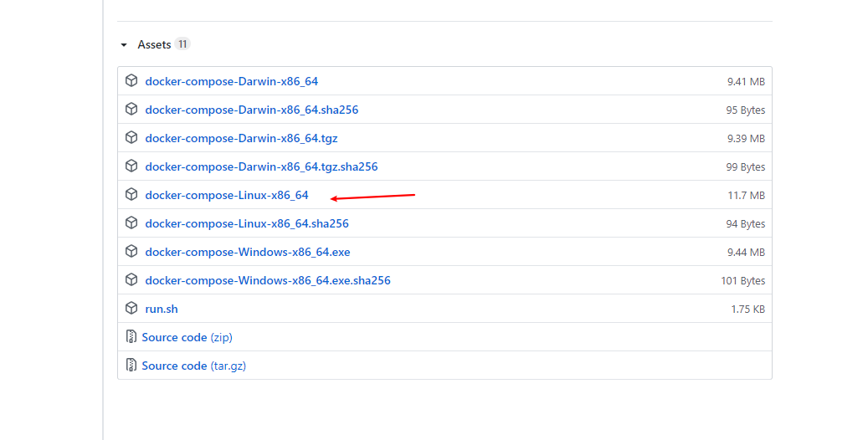The image size is (868, 440).
Task: Download Source code (tar.gz)
Action: [x=193, y=366]
